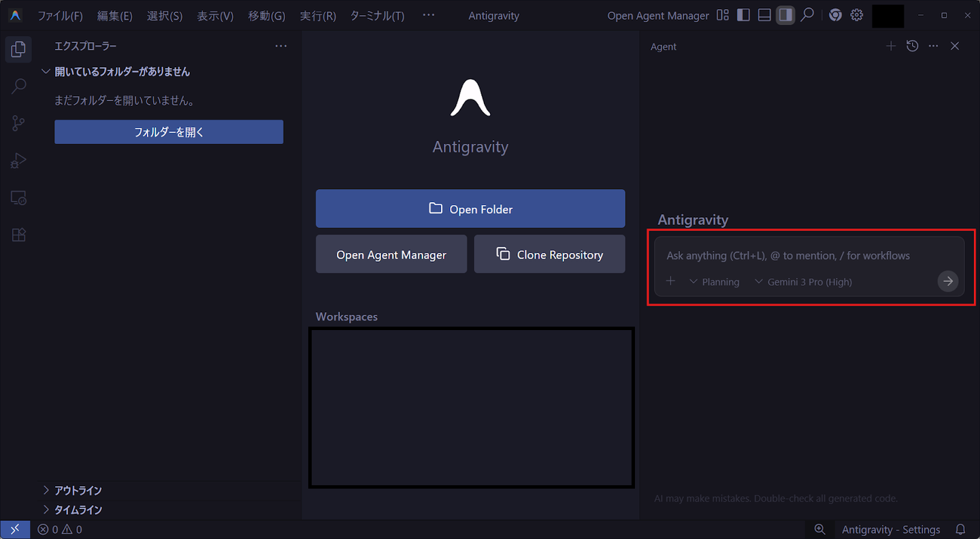
Task: Send the Agent message with arrow button
Action: pyautogui.click(x=948, y=281)
